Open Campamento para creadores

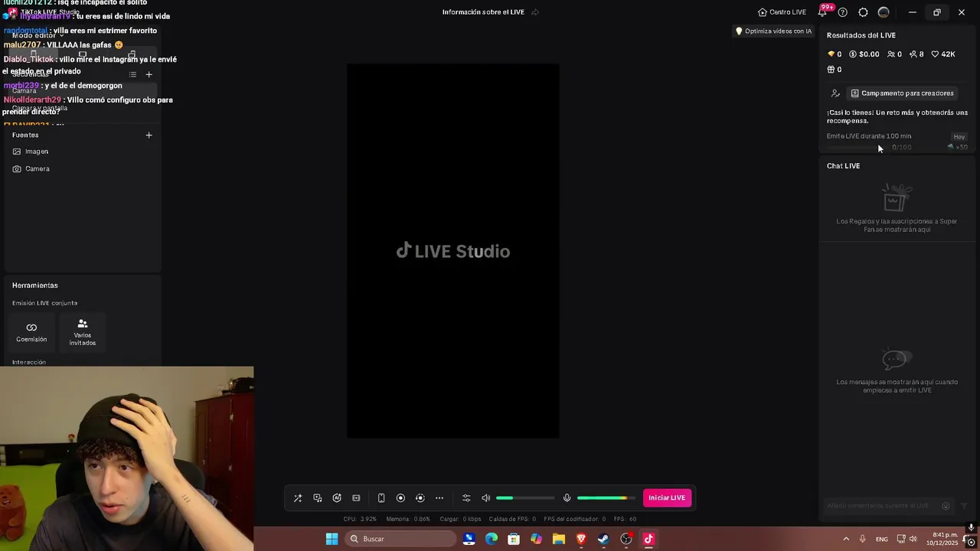[902, 93]
